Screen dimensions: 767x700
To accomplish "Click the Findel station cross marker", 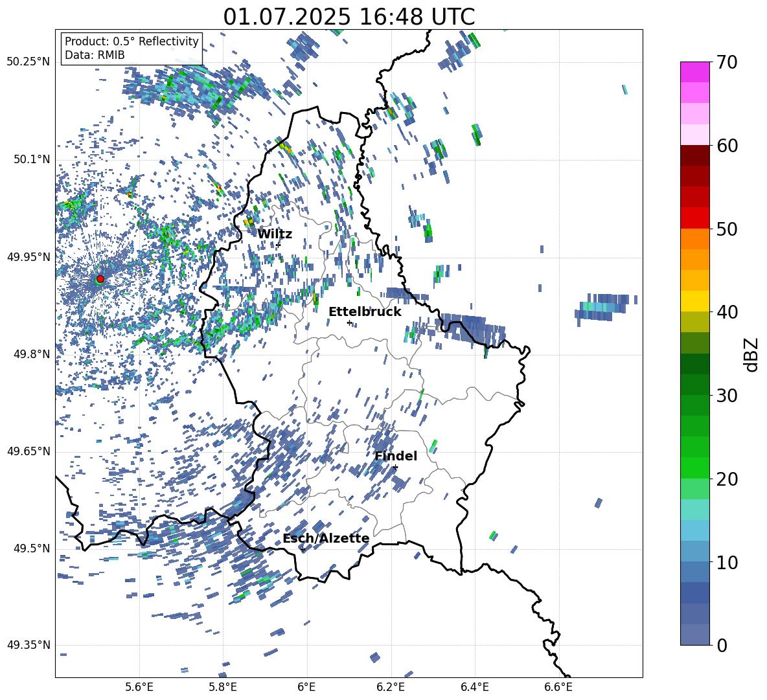I will pyautogui.click(x=395, y=468).
